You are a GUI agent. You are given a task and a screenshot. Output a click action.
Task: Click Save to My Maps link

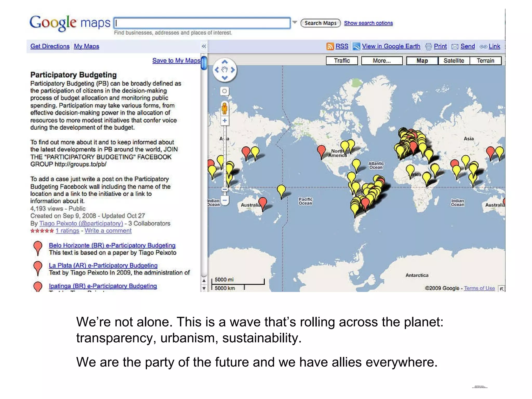(x=176, y=61)
